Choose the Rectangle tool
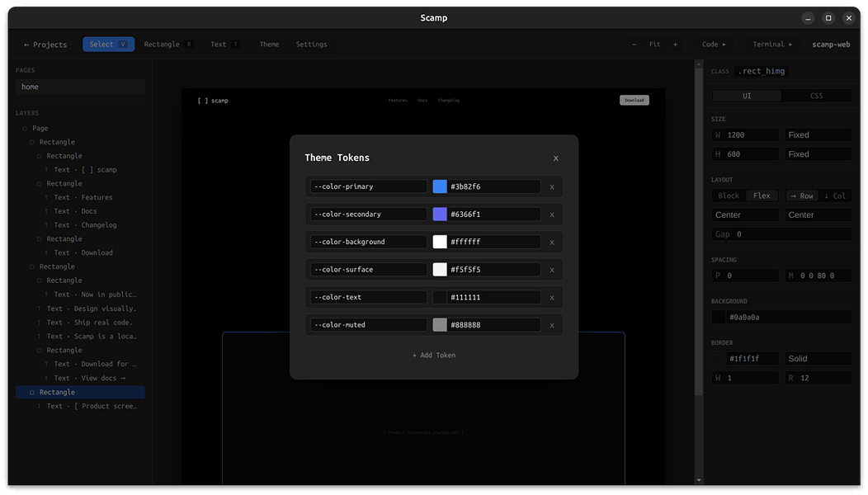Screen dimensions: 868x495 [x=167, y=45]
